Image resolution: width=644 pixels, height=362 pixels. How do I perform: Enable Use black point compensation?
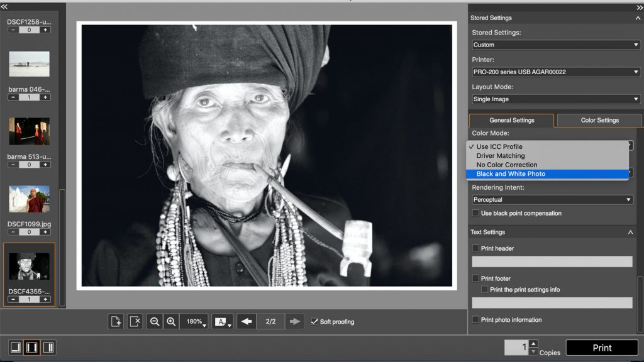(476, 213)
